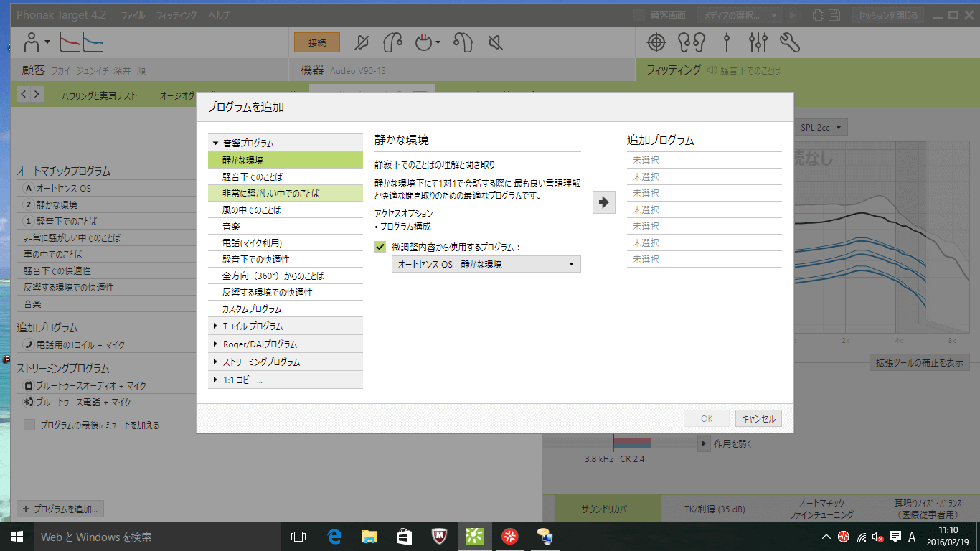Expand the 1:1 コピー group
Viewport: 980px width, 551px height.
coord(286,380)
